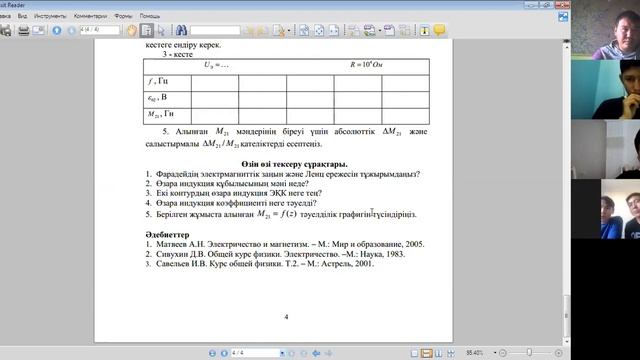Viewport: 640px width, 360px height.
Task: Select the Select Text tool
Action: [147, 30]
